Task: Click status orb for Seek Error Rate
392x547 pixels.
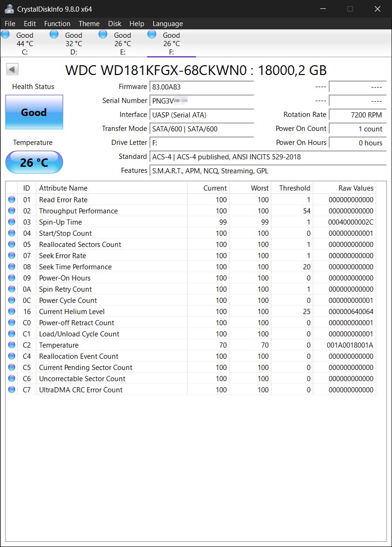Action: [12, 255]
